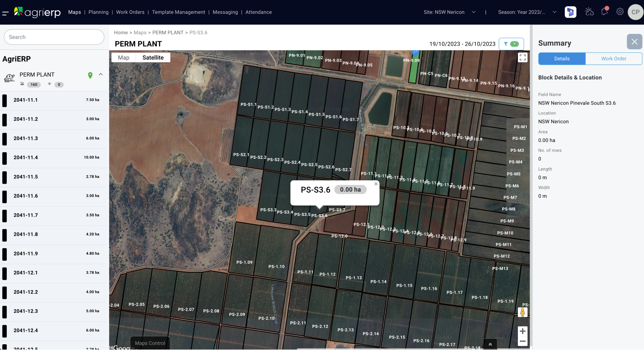644x362 pixels.
Task: Click the Maps breadcrumb link
Action: (x=140, y=32)
